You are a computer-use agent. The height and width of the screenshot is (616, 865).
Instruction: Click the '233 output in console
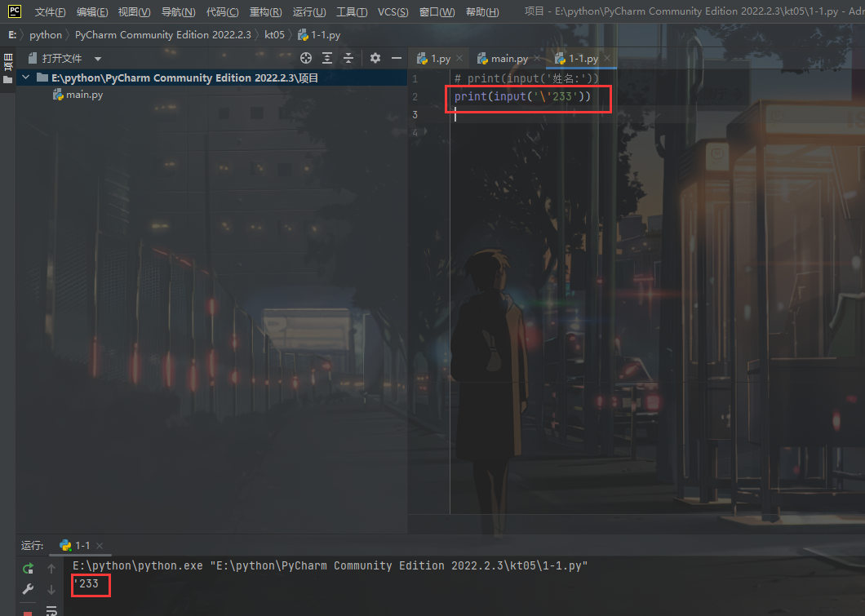(x=86, y=583)
